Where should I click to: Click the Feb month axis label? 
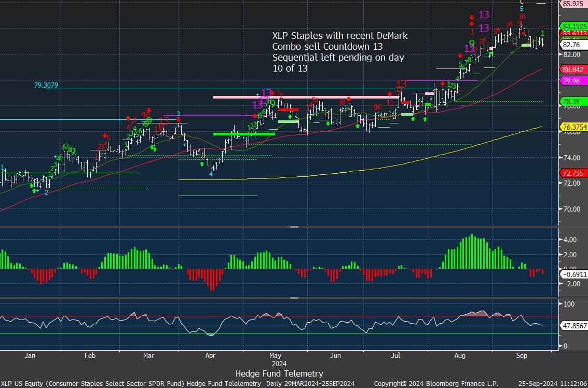pyautogui.click(x=90, y=355)
